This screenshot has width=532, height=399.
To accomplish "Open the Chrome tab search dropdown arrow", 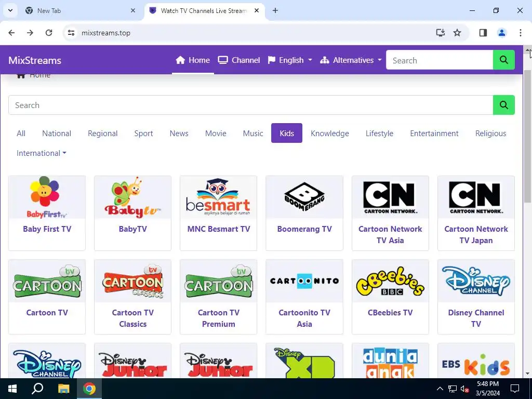I will 10,10.
